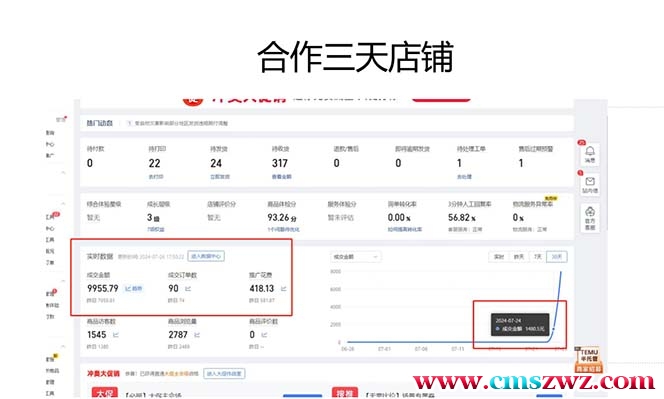
Task: Click the chart data point at 2024-07-24
Action: click(553, 329)
